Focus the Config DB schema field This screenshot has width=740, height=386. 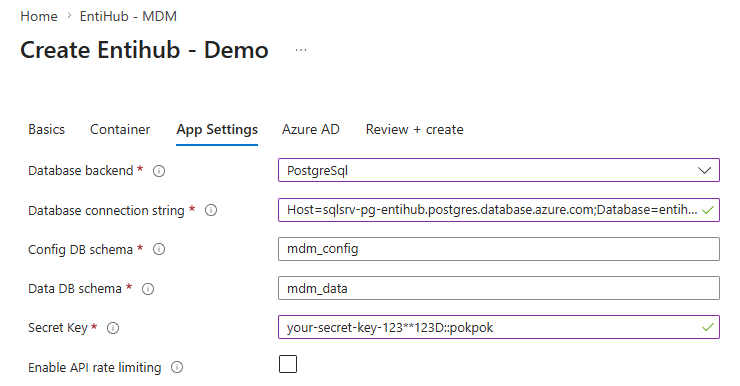coord(499,249)
